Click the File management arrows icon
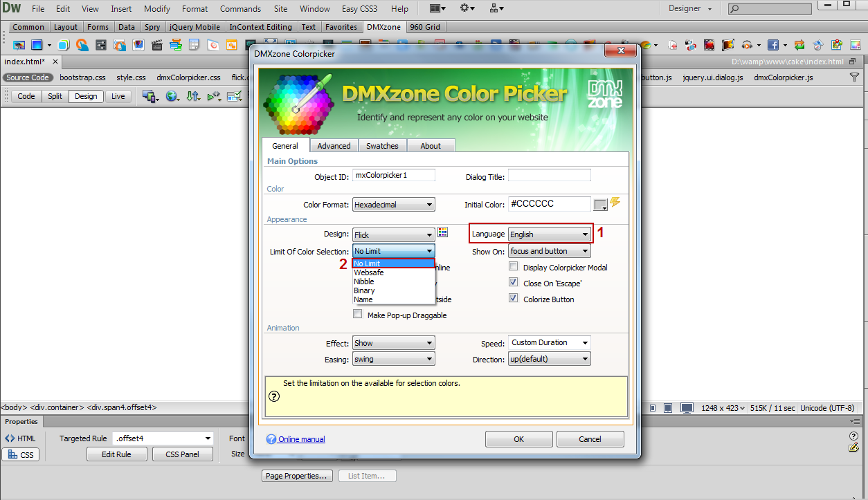Screen dimensions: 868x500 click(x=193, y=96)
